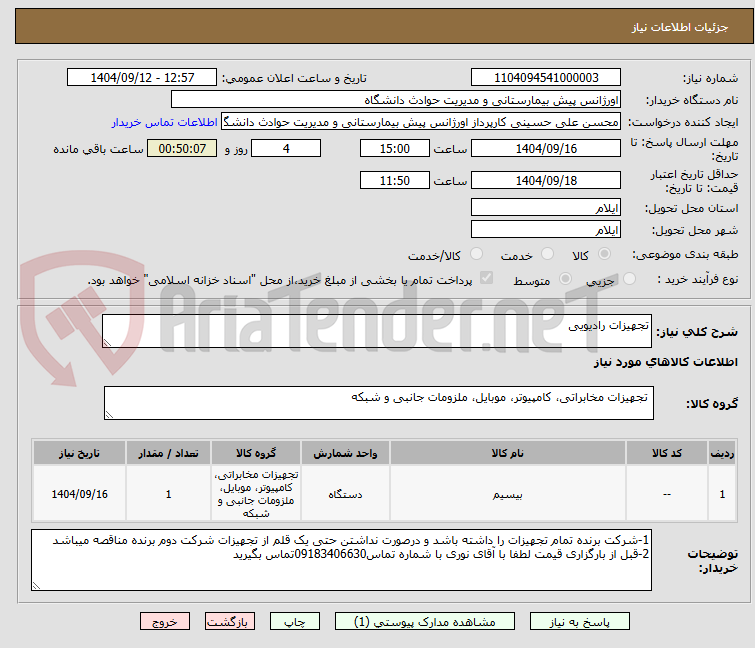755x648 pixels.
Task: Click the پاسخ به نیاز button
Action: (x=580, y=622)
